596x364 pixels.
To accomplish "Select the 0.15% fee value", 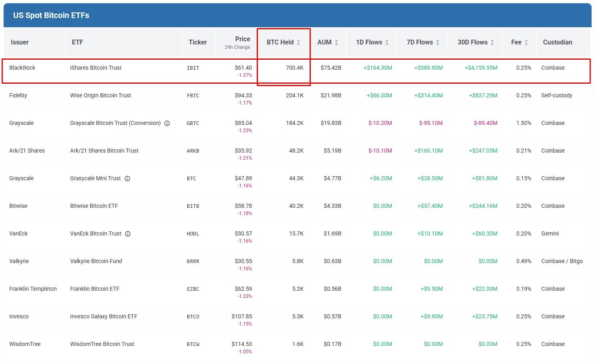I will pyautogui.click(x=524, y=178).
